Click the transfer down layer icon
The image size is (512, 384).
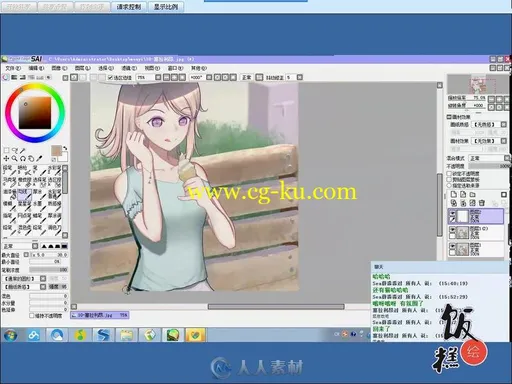454,203
